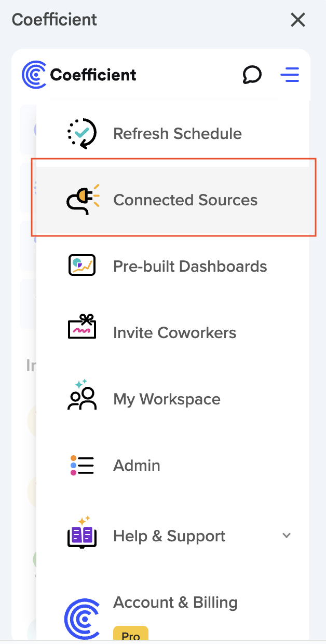Click the Admin list icon

pos(81,465)
